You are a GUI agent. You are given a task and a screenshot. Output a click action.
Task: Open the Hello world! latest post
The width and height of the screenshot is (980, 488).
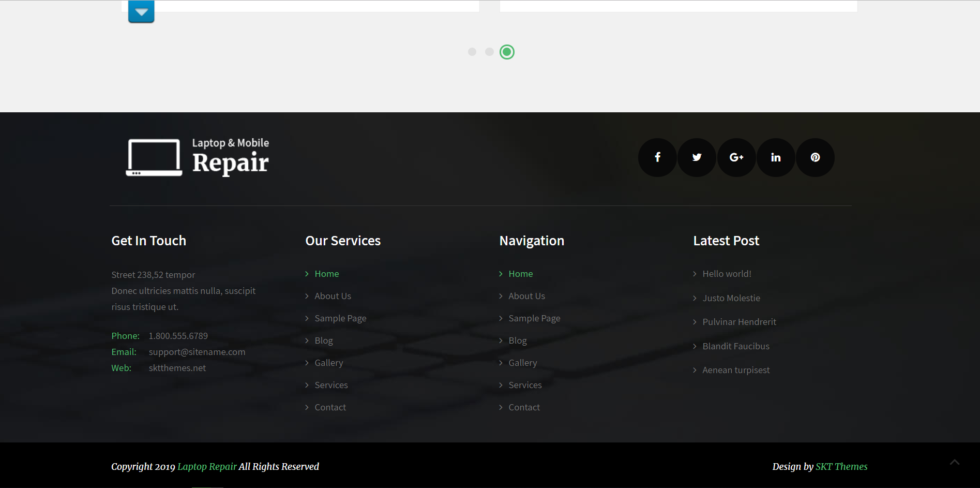click(x=727, y=274)
